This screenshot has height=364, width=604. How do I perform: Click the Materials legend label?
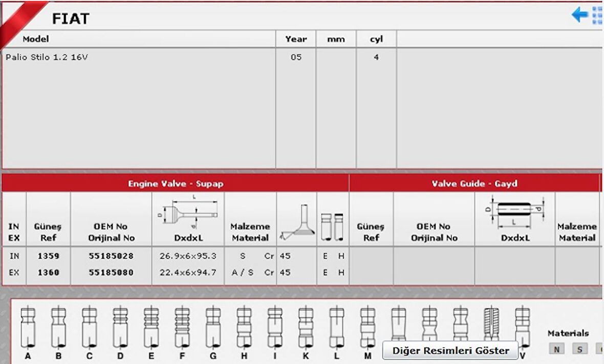point(568,333)
